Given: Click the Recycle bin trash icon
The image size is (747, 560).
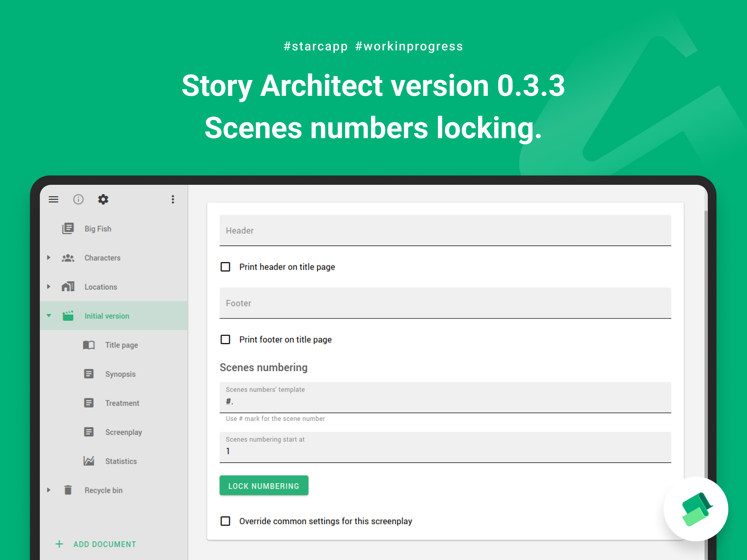Looking at the screenshot, I should coord(68,490).
